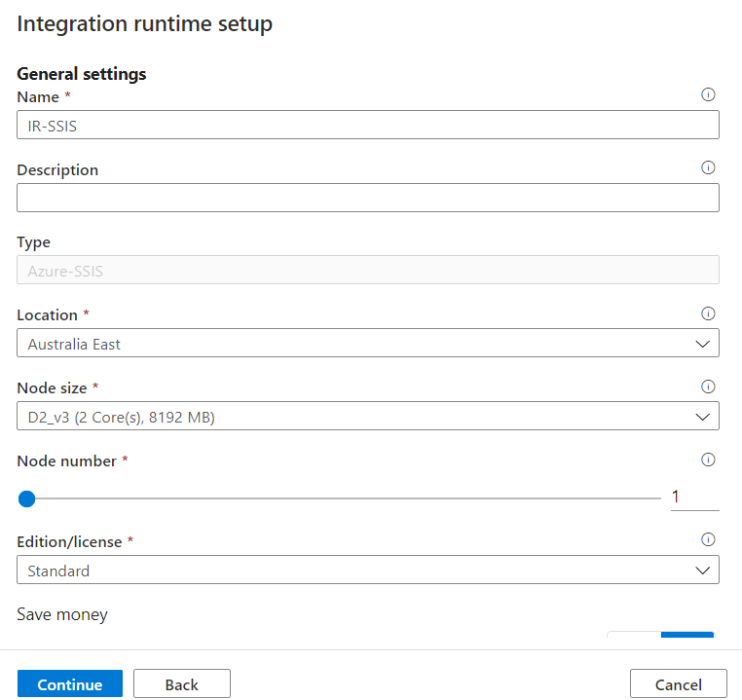742x700 pixels.
Task: Click the Node number slider handle
Action: point(26,498)
